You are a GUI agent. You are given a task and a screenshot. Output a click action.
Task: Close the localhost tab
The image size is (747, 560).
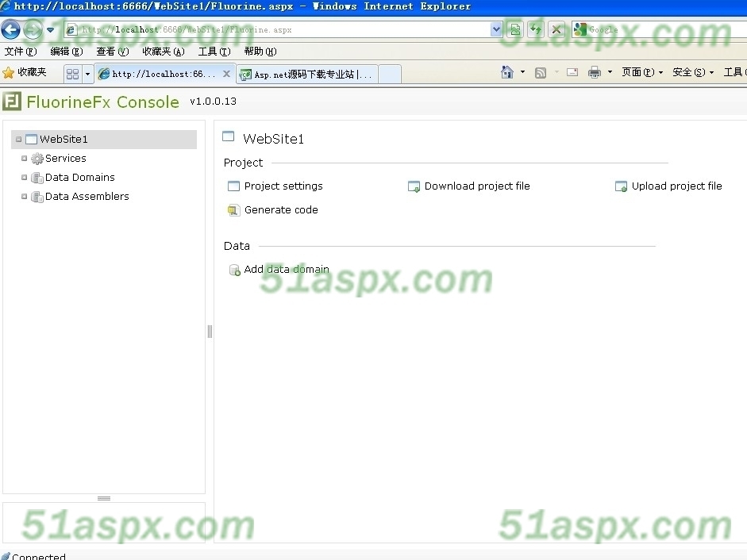[x=227, y=74]
